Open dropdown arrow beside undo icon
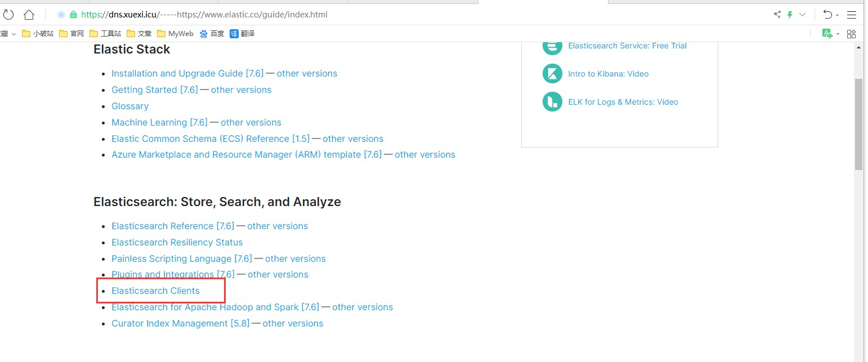 (837, 15)
